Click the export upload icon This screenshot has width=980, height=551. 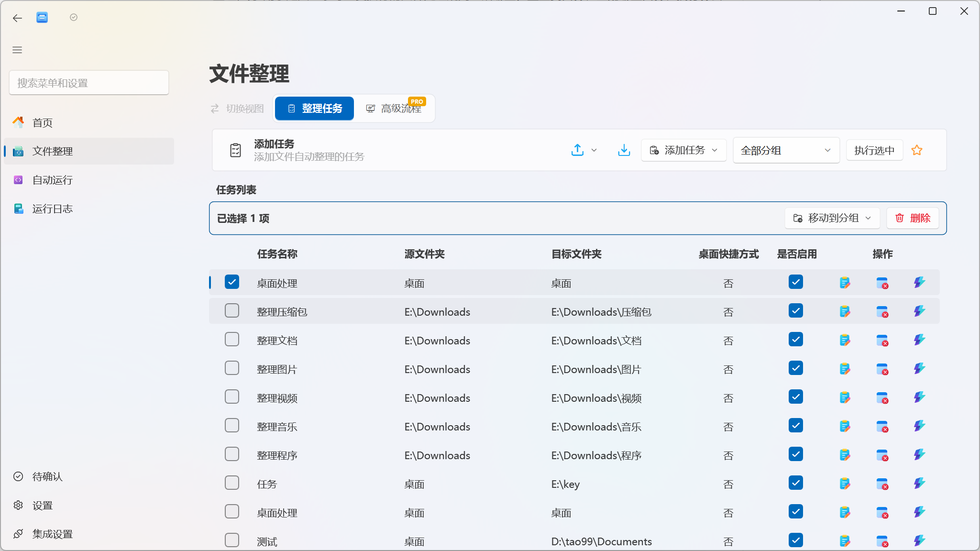(x=578, y=150)
